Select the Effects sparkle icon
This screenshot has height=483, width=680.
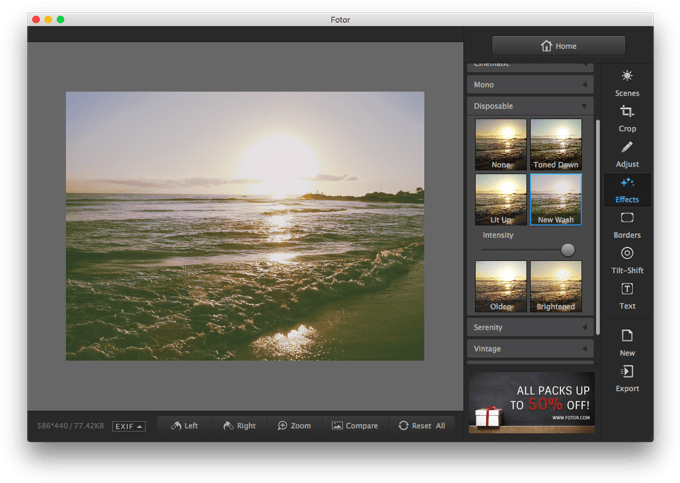(627, 183)
